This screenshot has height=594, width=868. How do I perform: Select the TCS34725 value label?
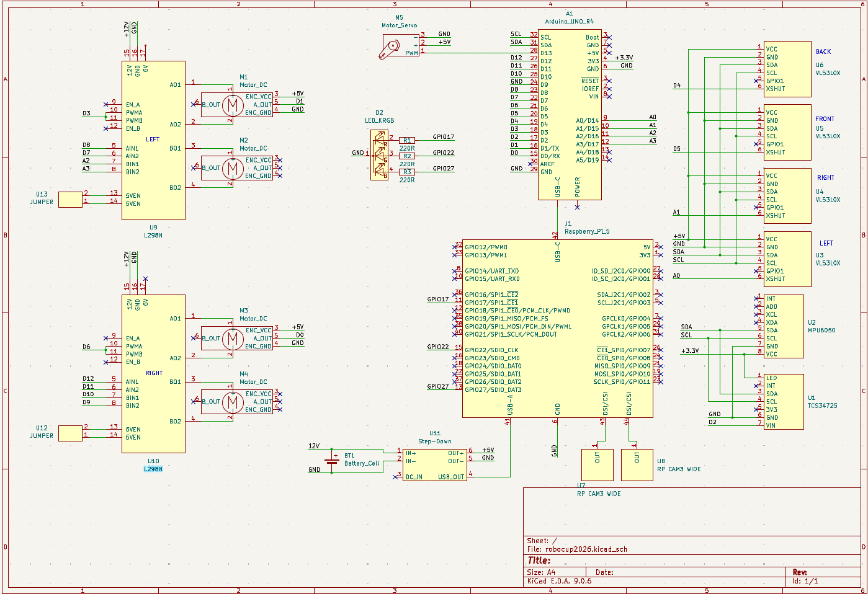pyautogui.click(x=822, y=406)
